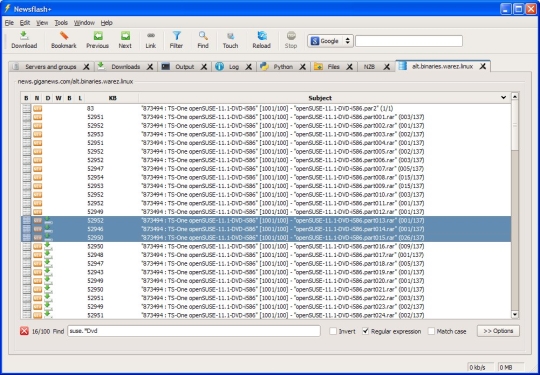Click the scroll down arrow of list
The width and height of the screenshot is (540, 375).
pos(515,314)
